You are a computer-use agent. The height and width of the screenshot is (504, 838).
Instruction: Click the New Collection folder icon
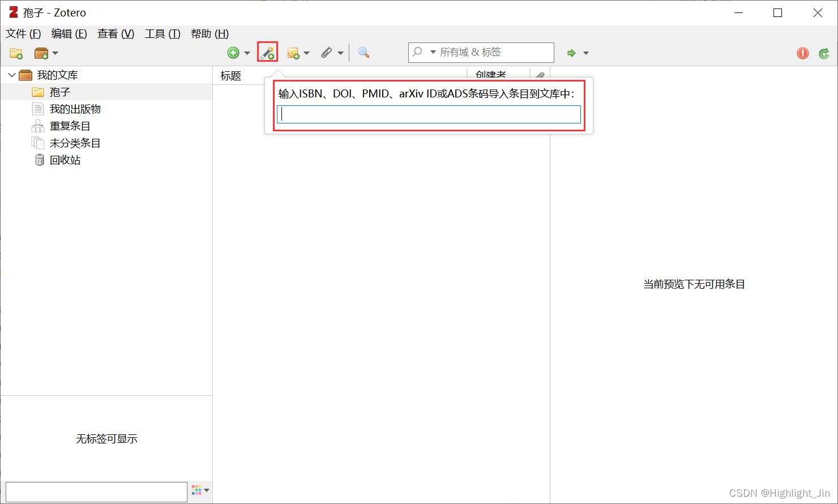click(16, 53)
